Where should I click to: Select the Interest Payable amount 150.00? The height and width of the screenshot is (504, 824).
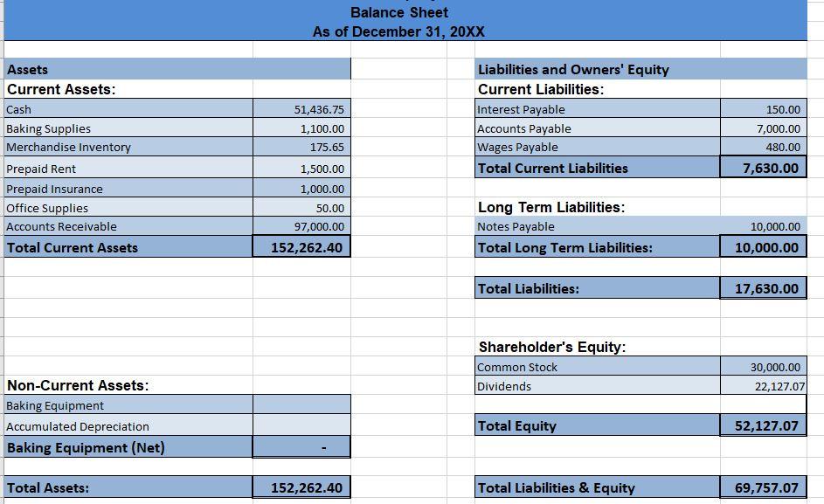(762, 109)
